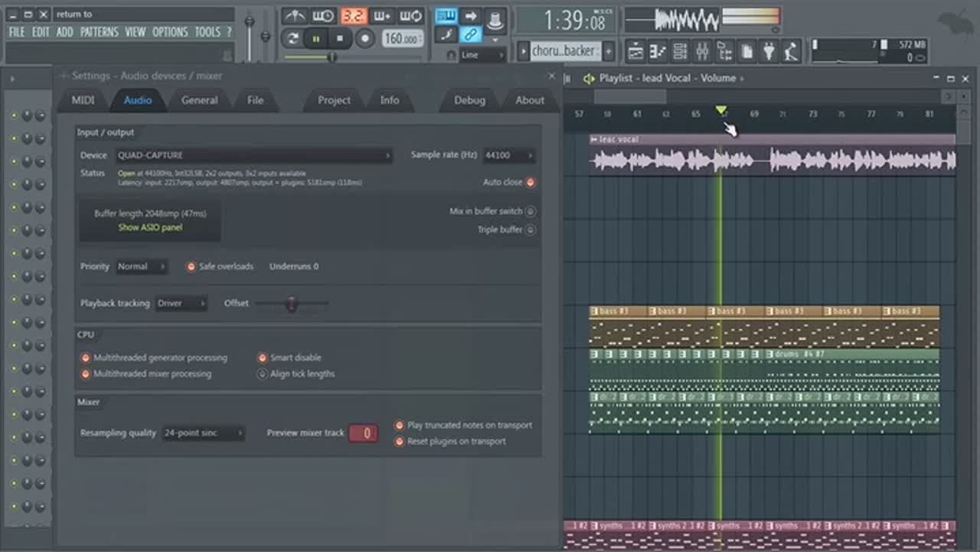Click the metronome icon in the transport bar
The height and width of the screenshot is (552, 980).
click(x=295, y=16)
